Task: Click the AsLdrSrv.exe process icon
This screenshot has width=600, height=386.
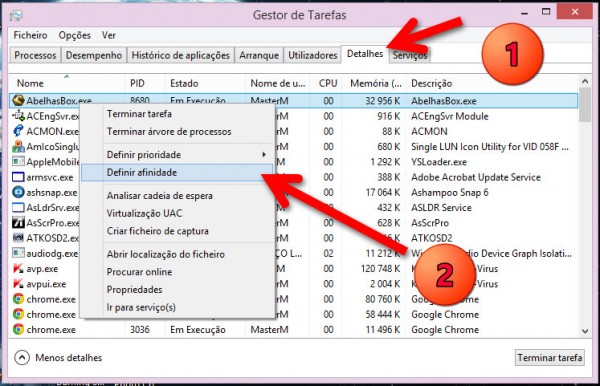Action: pyautogui.click(x=18, y=207)
